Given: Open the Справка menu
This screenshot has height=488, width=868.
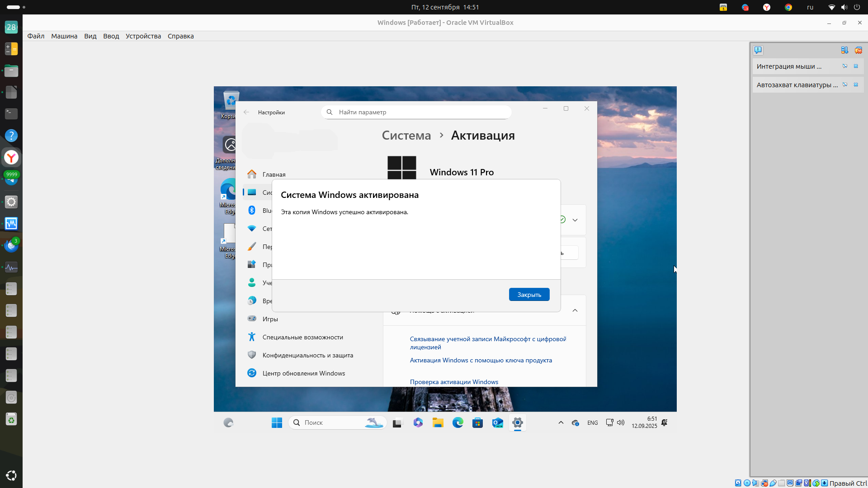Looking at the screenshot, I should click(181, 36).
